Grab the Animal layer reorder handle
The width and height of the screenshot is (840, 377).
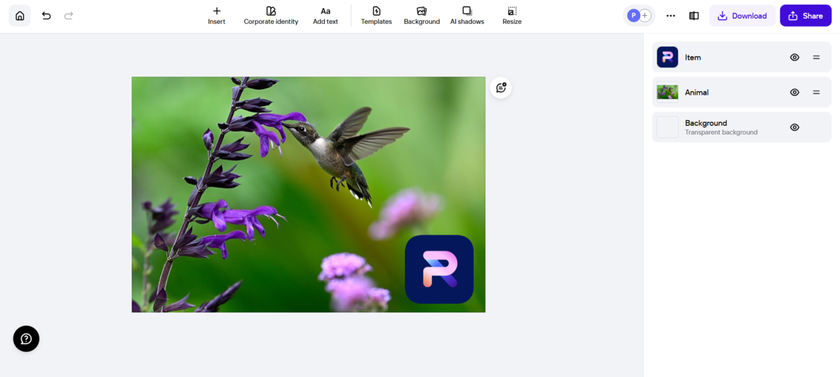pos(816,92)
